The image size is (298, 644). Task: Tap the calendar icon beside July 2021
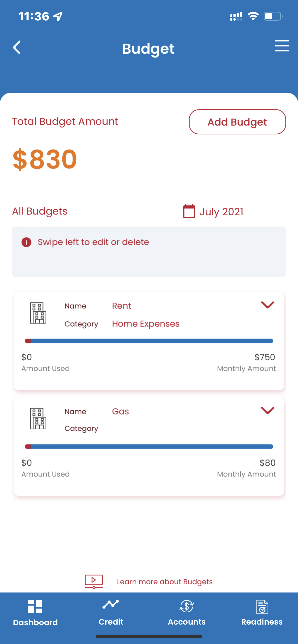(x=189, y=211)
